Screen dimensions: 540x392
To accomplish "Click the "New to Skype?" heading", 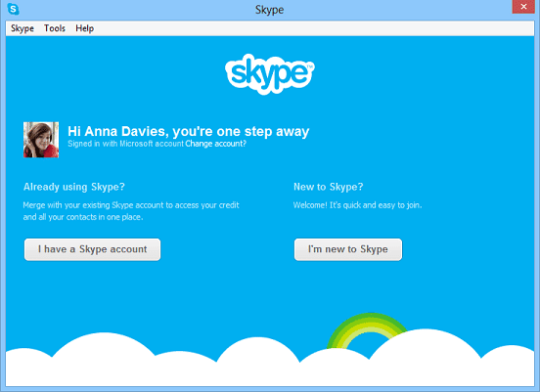I will coord(328,187).
